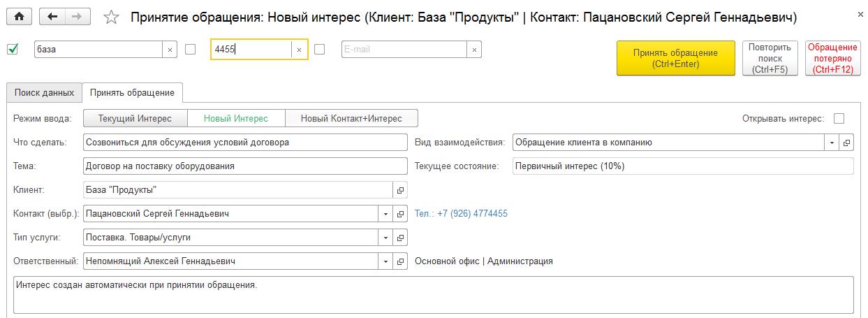Add form to favorites with star icon
The image size is (868, 318).
[111, 17]
